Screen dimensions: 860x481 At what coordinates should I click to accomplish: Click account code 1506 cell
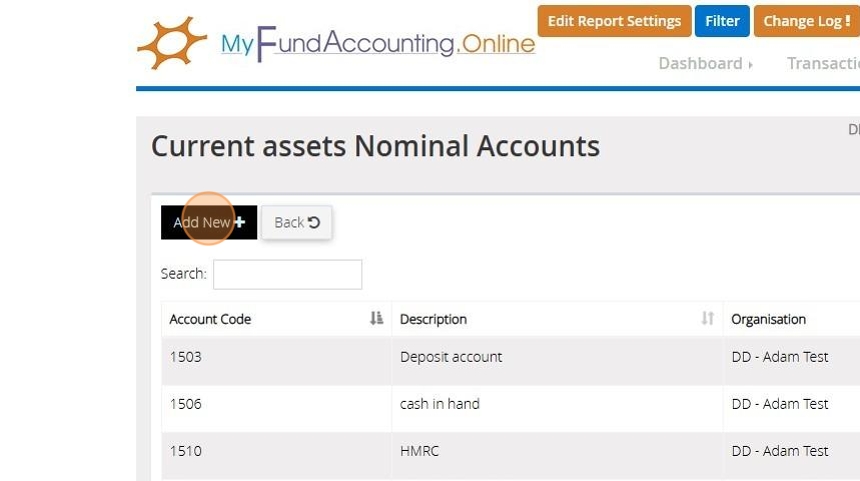[x=186, y=404]
